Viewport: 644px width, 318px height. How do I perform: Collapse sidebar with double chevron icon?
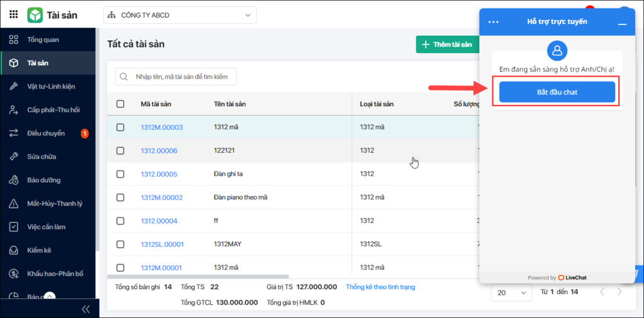[x=86, y=309]
